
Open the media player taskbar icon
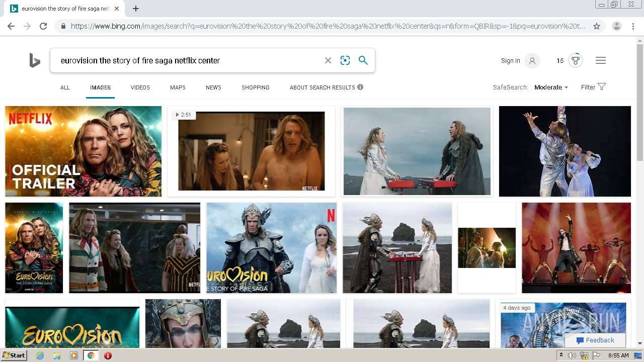pos(74,355)
